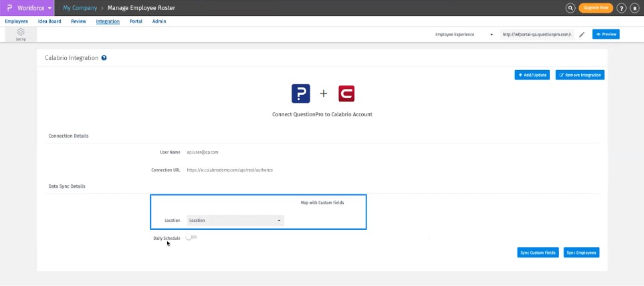The image size is (644, 286).
Task: Open Calabrio Integration help icon
Action: (x=104, y=58)
